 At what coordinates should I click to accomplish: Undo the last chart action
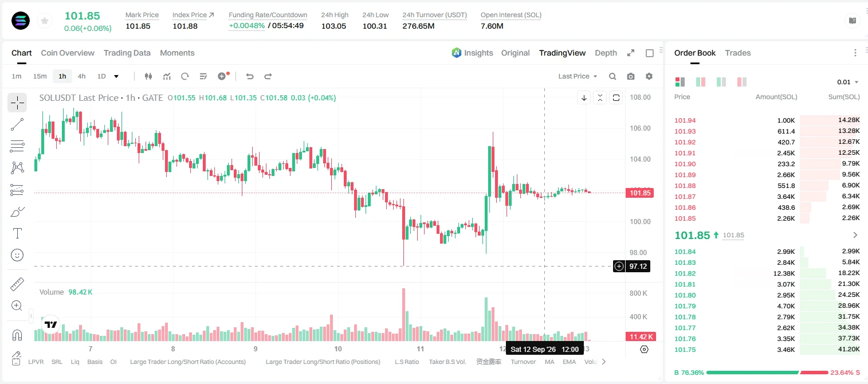pos(249,76)
